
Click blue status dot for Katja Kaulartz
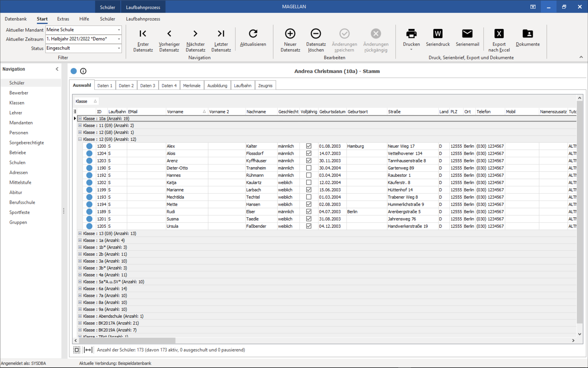pyautogui.click(x=89, y=182)
